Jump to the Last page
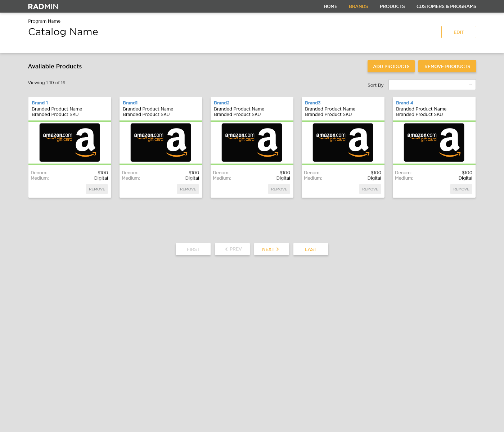This screenshot has width=504, height=432. 310,249
